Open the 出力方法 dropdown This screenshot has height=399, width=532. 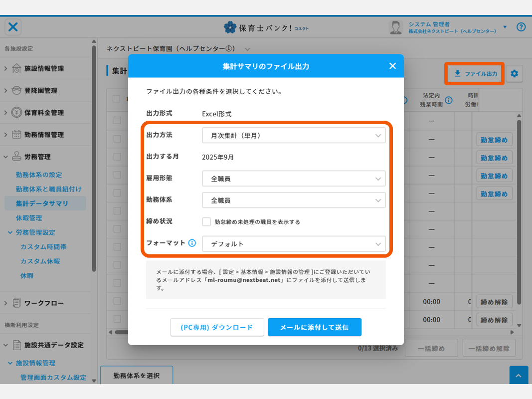[x=293, y=135]
